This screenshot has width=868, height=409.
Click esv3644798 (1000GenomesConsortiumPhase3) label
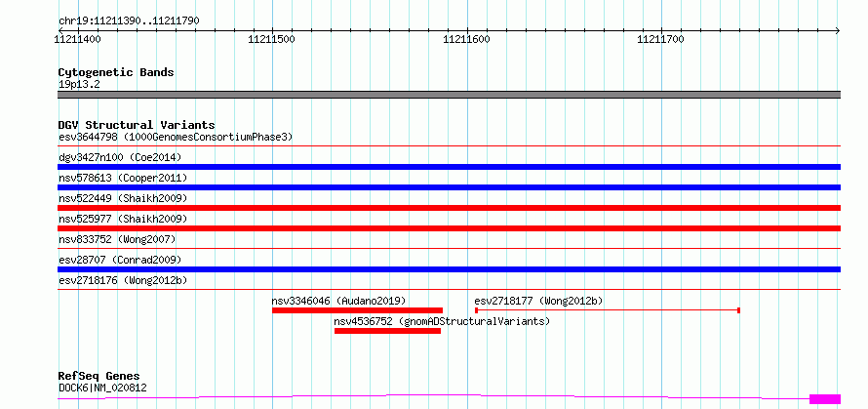[x=176, y=137]
